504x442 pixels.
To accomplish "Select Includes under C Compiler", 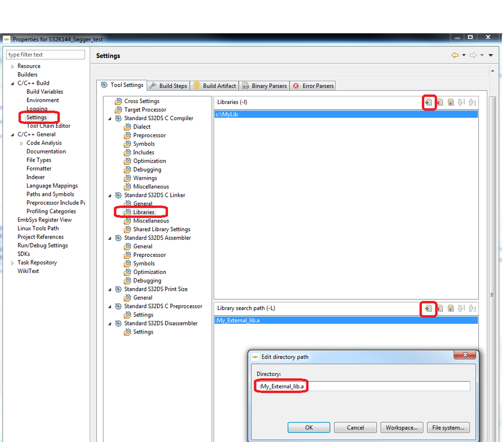I will point(144,152).
